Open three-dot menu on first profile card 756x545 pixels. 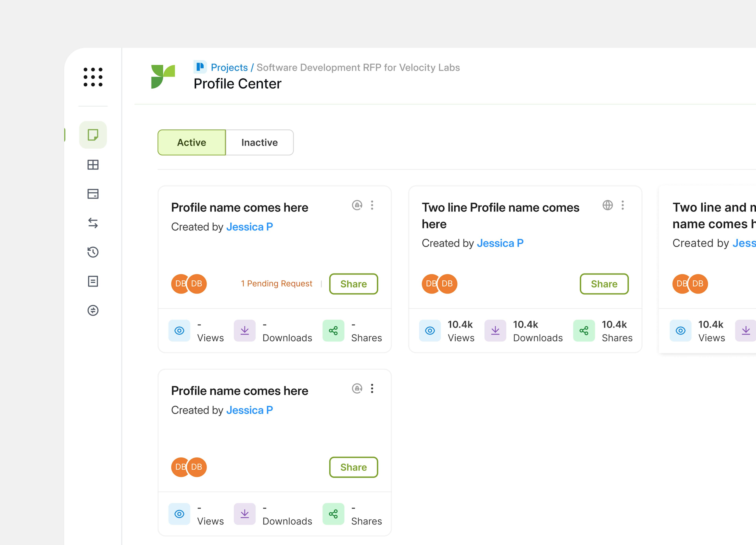pyautogui.click(x=372, y=205)
